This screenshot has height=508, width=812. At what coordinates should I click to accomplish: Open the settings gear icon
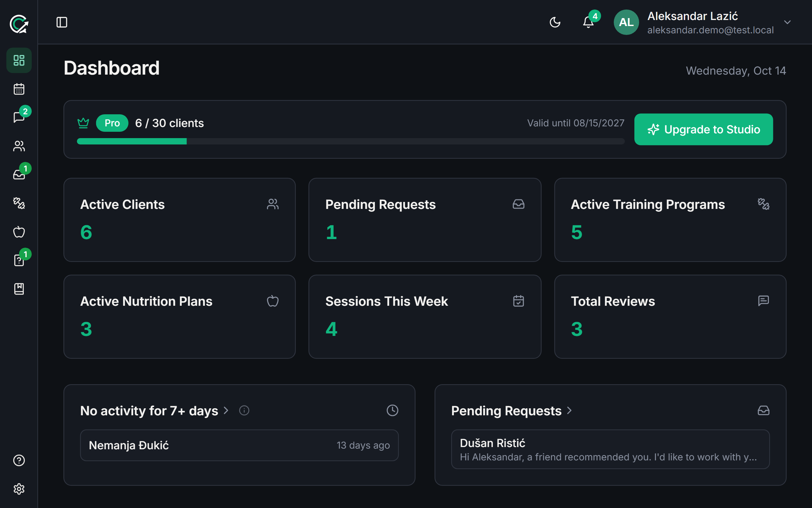click(19, 489)
